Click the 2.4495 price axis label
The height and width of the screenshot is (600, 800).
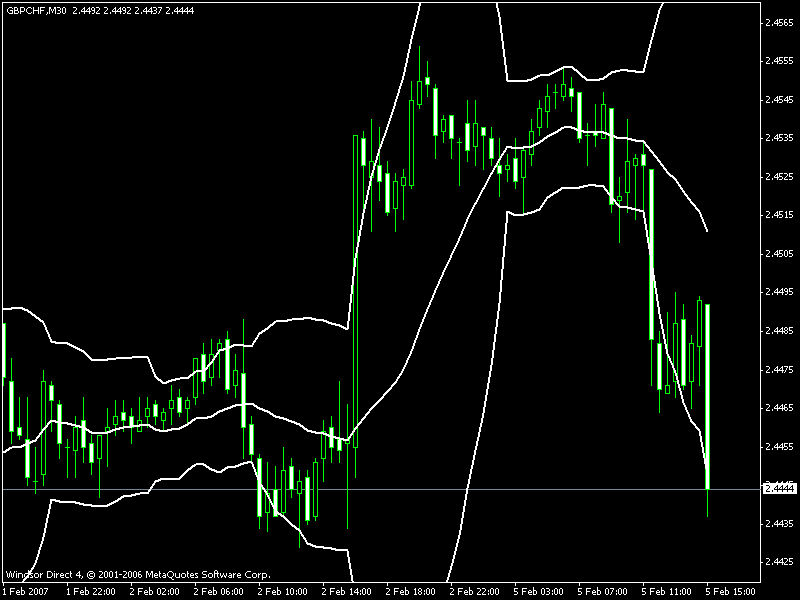click(x=780, y=292)
